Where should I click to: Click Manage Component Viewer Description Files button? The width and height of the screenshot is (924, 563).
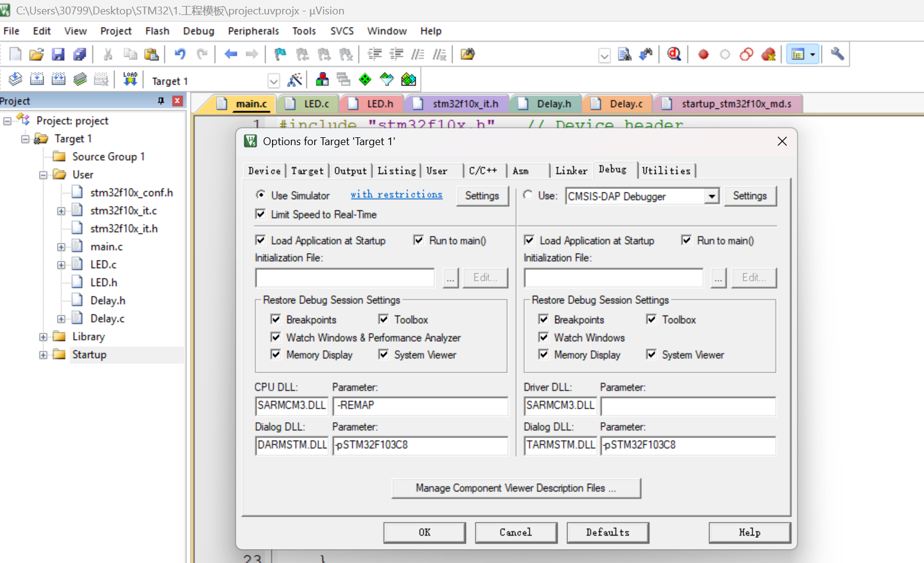[516, 488]
